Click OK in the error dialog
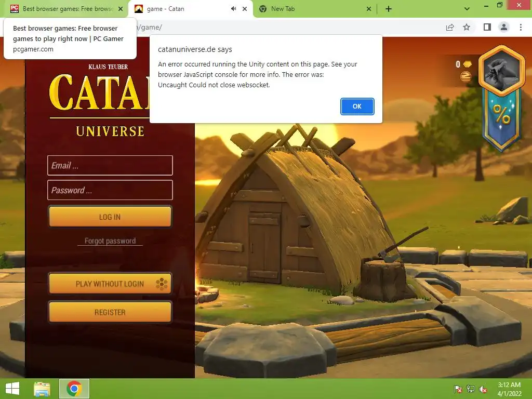This screenshot has width=532, height=399. [x=357, y=106]
